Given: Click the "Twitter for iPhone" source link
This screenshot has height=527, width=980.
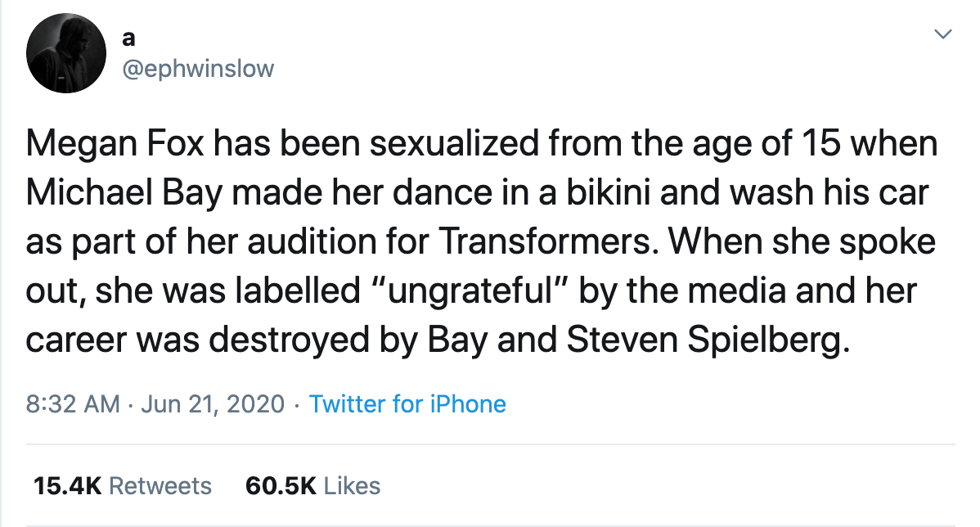Looking at the screenshot, I should [407, 403].
